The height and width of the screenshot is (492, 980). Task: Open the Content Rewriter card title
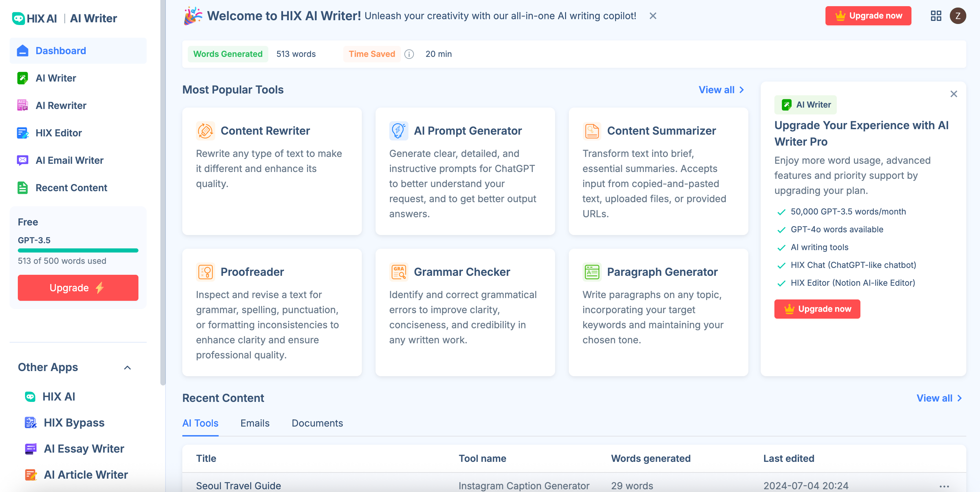(x=265, y=131)
